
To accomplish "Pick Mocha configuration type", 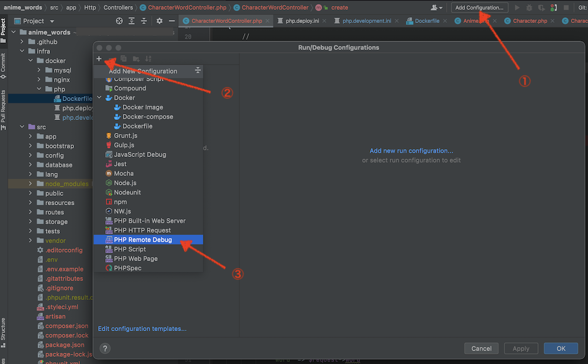I will [148, 173].
